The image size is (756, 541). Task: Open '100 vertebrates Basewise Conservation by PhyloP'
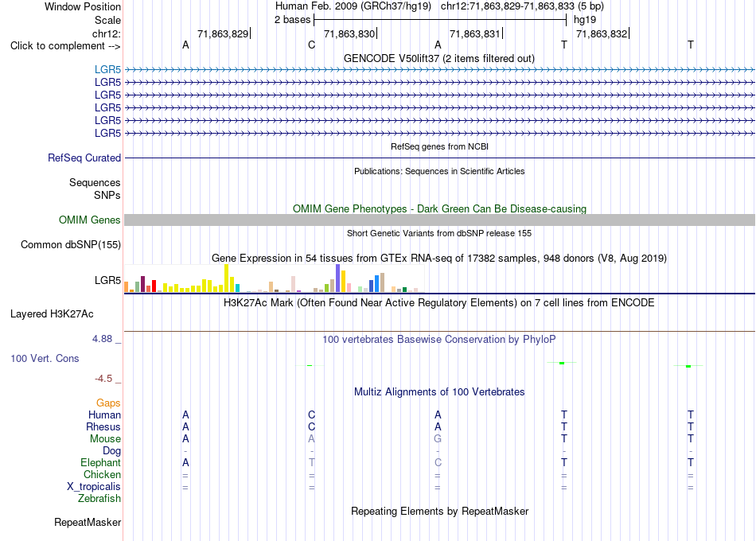point(439,340)
